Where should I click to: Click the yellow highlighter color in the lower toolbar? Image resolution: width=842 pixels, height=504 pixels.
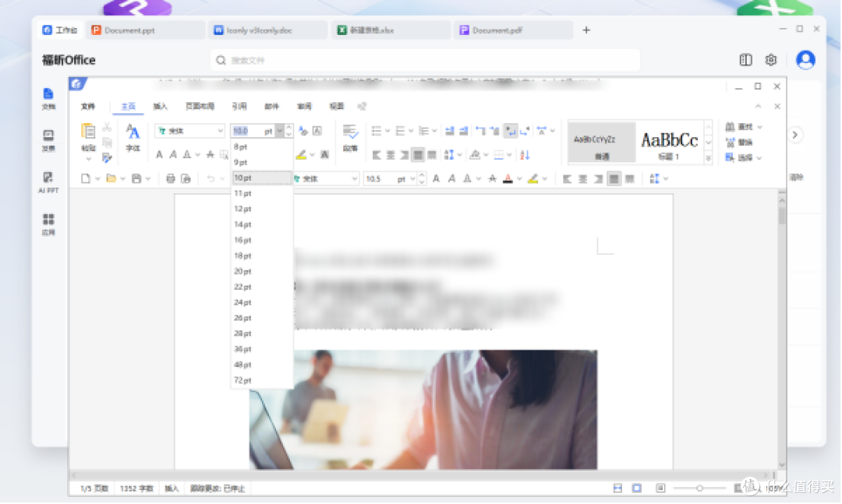point(532,178)
